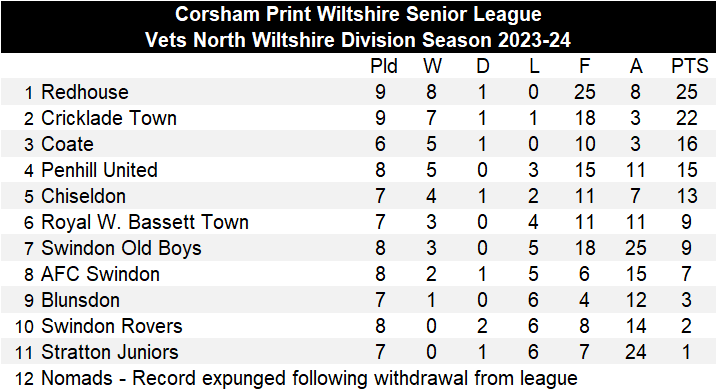Screen dimensions: 716x391
Task: Click the Corsham Print Wiltshire Senior League title
Action: 358,14
